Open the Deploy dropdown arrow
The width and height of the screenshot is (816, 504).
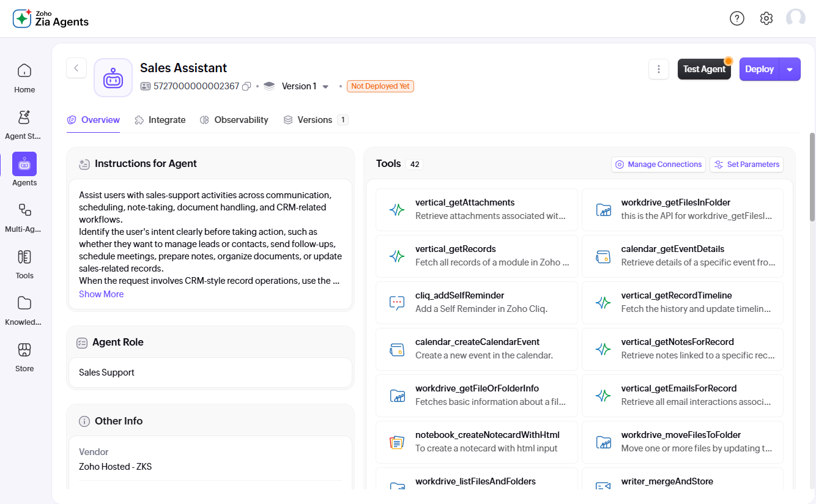click(790, 69)
